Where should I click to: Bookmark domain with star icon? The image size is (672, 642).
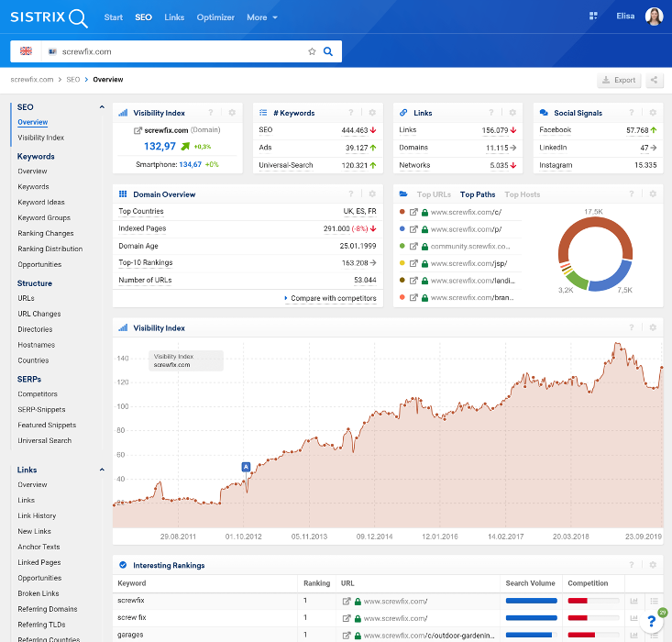pos(312,51)
